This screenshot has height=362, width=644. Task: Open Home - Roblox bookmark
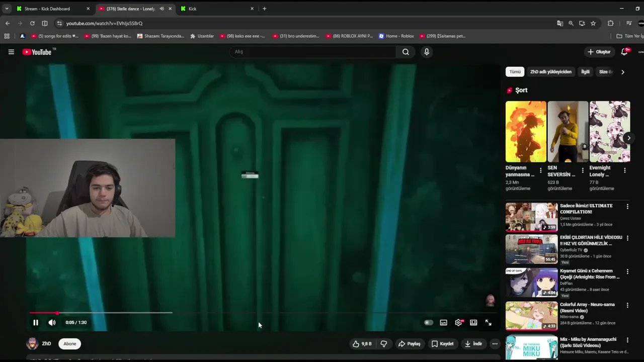click(396, 36)
